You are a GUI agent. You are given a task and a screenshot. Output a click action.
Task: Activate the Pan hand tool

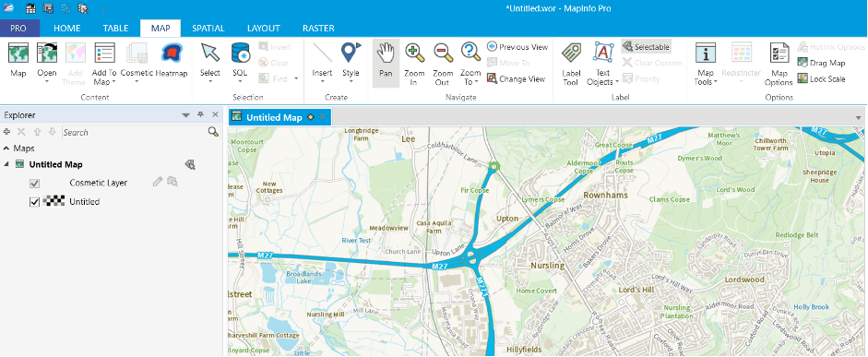tap(386, 63)
